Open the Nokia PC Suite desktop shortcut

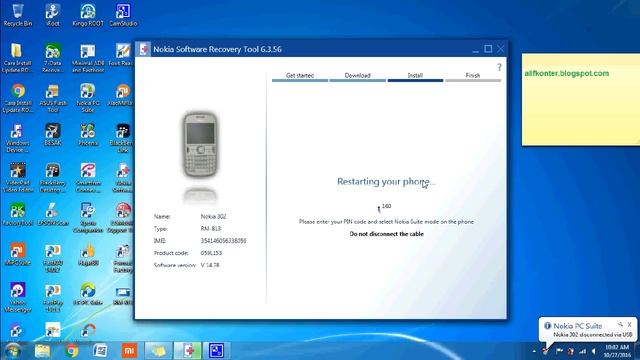point(88,98)
